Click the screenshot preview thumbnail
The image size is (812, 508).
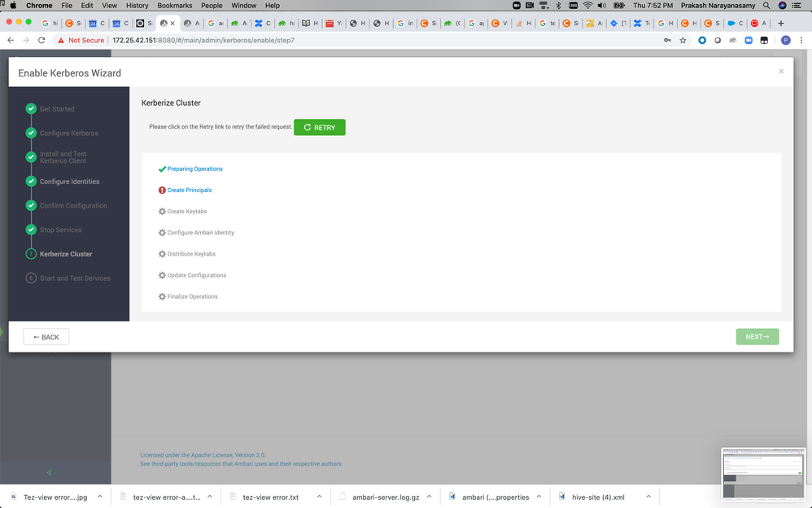tap(763, 474)
